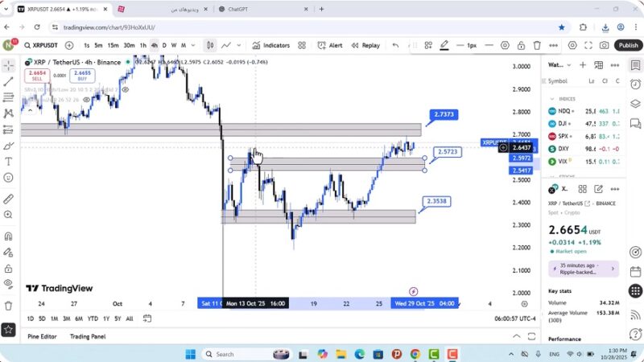644x362 pixels.
Task: Collapse the INDICES watchlist section
Action: point(551,98)
